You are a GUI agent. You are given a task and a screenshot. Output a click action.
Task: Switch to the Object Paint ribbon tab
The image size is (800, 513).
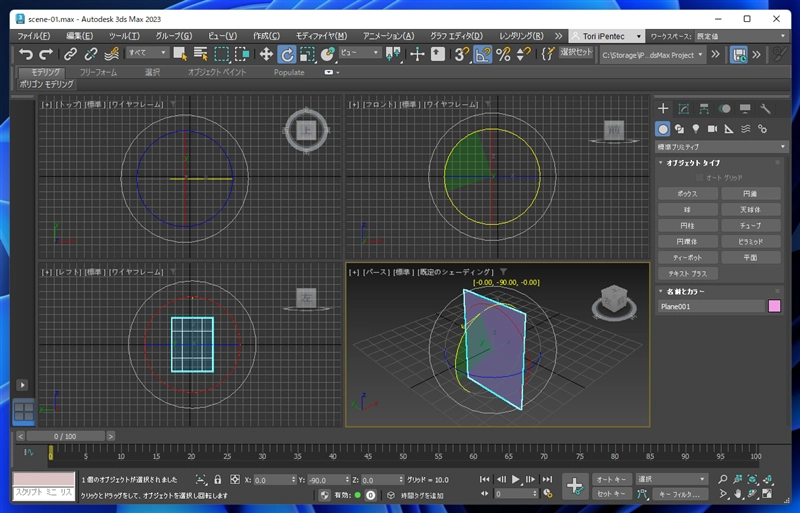point(217,72)
